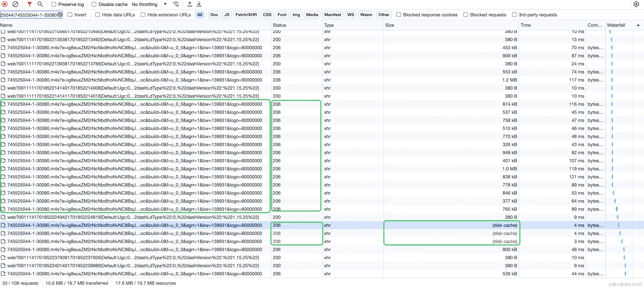The height and width of the screenshot is (288, 644).
Task: Select the highlighted disk cache m4s request
Action: pos(135,225)
